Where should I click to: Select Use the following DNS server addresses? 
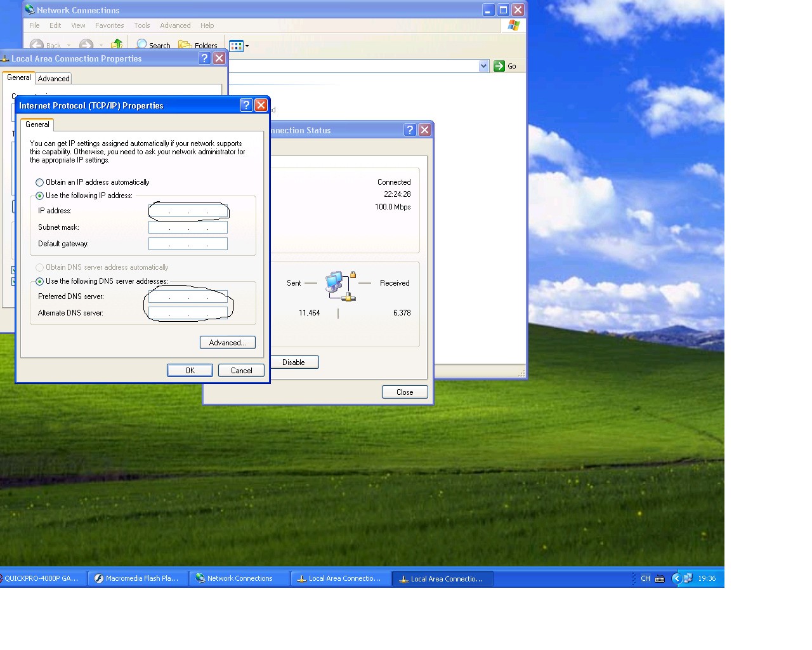102,281
